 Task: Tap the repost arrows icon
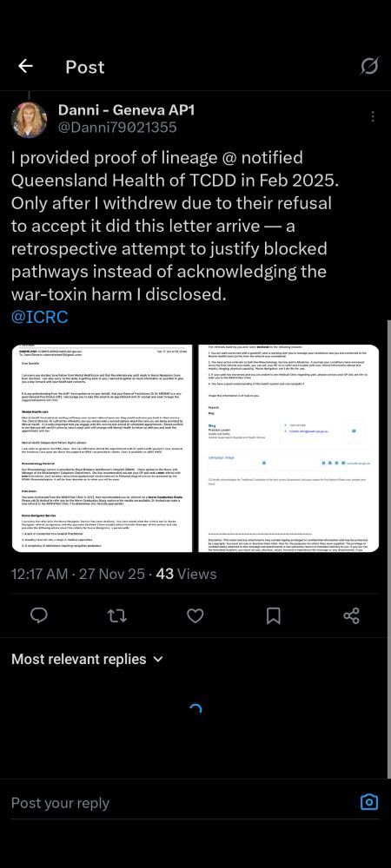[116, 615]
